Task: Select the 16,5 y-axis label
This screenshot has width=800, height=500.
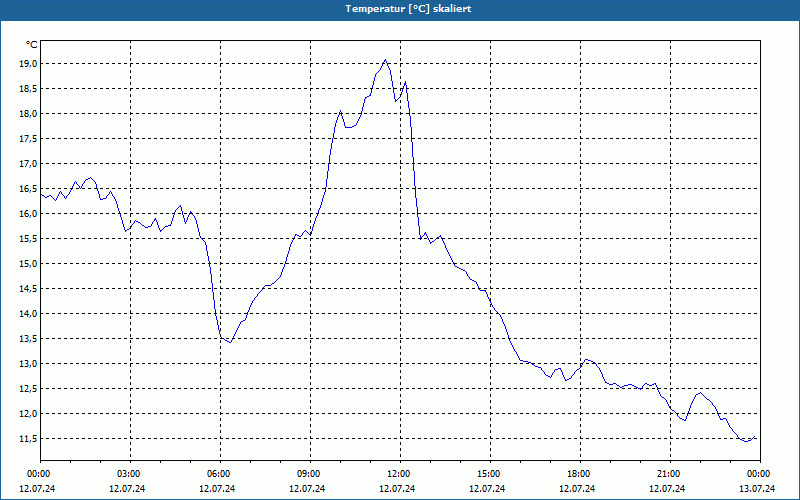Action: click(x=28, y=189)
